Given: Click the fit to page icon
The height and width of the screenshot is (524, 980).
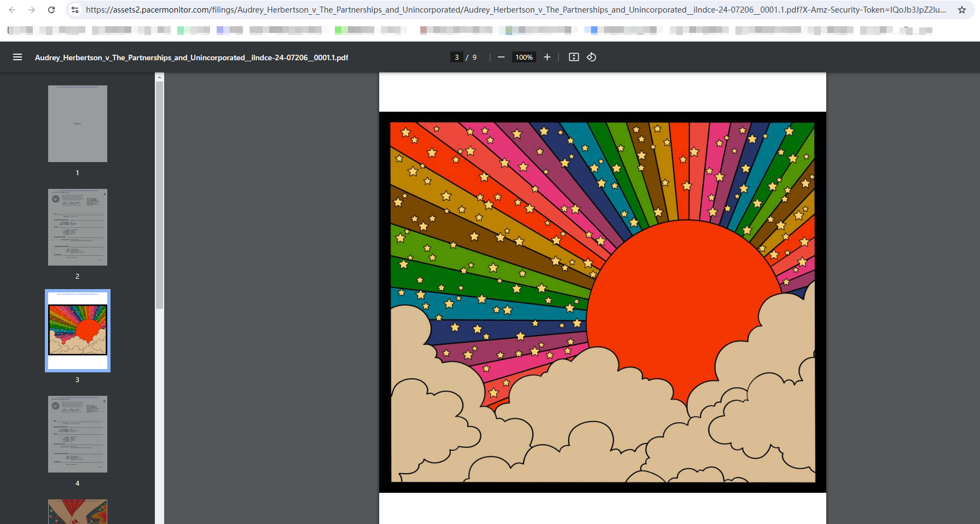Looking at the screenshot, I should (x=573, y=57).
